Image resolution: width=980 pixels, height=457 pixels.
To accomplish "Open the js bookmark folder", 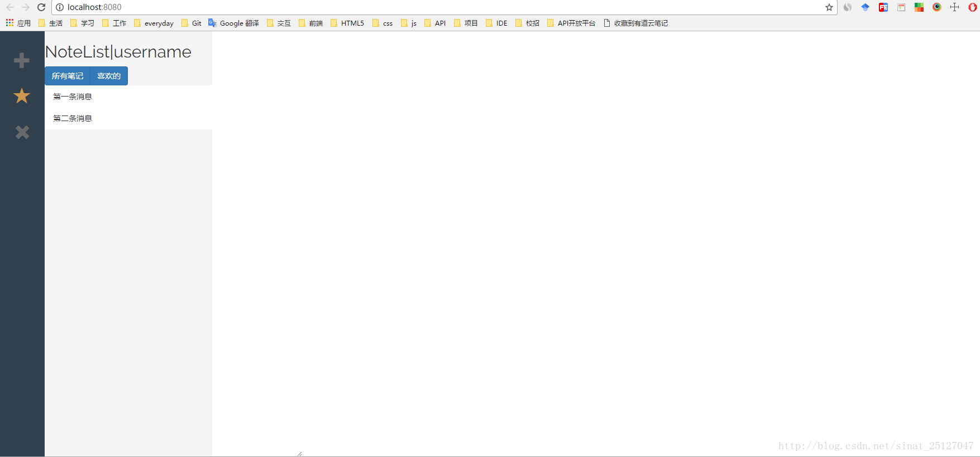I will [x=409, y=23].
